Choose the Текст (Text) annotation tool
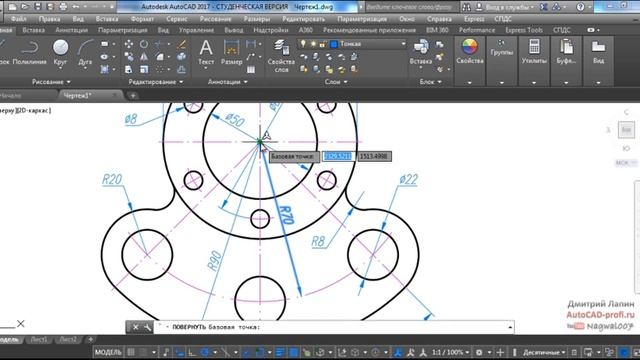Screen dimensions: 640x360 click(206, 53)
